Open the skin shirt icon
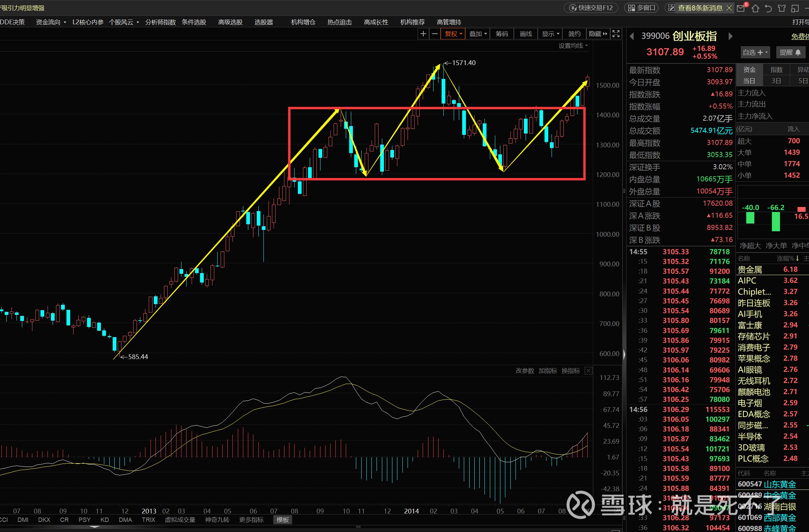 click(x=781, y=8)
